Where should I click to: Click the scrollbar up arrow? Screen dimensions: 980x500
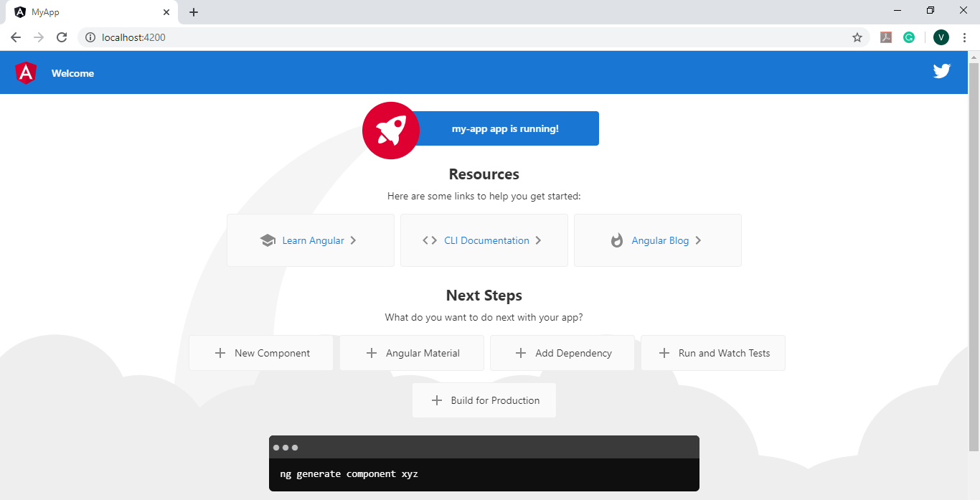pos(974,56)
